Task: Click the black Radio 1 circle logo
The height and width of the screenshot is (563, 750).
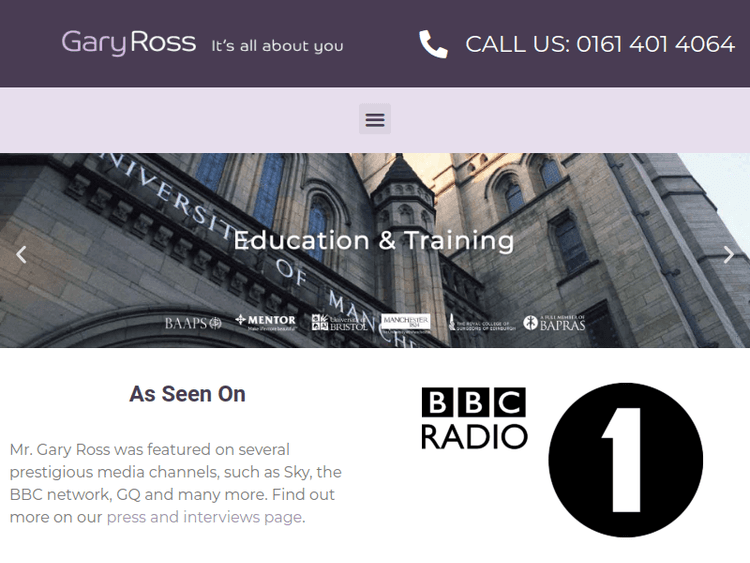Action: pos(625,460)
